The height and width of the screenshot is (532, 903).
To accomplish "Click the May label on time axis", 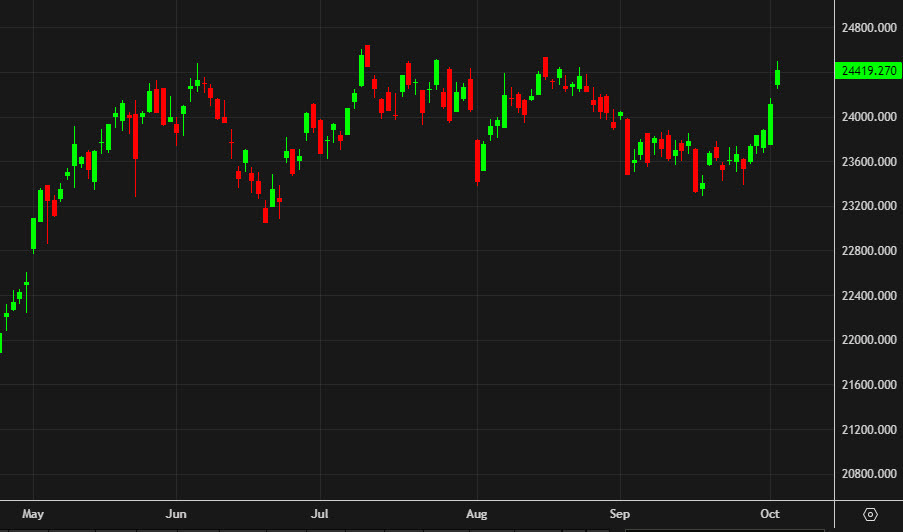I will point(33,514).
